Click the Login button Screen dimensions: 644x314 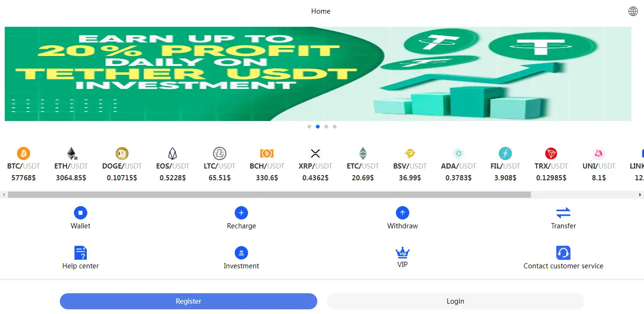(x=455, y=301)
